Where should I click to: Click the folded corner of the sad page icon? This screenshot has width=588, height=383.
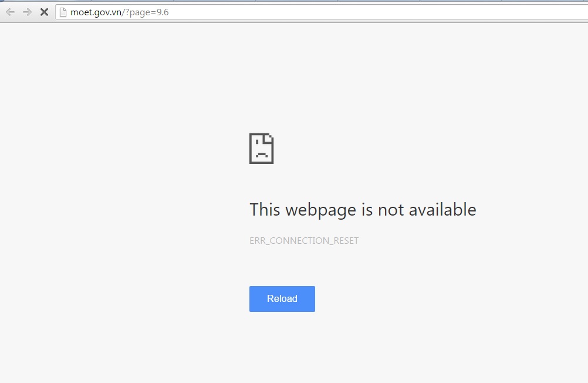[269, 138]
